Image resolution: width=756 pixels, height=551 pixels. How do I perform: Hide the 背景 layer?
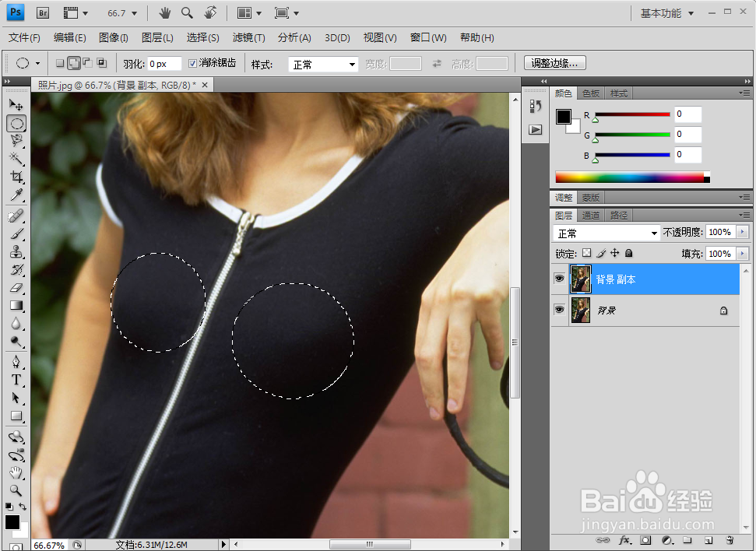pos(559,310)
